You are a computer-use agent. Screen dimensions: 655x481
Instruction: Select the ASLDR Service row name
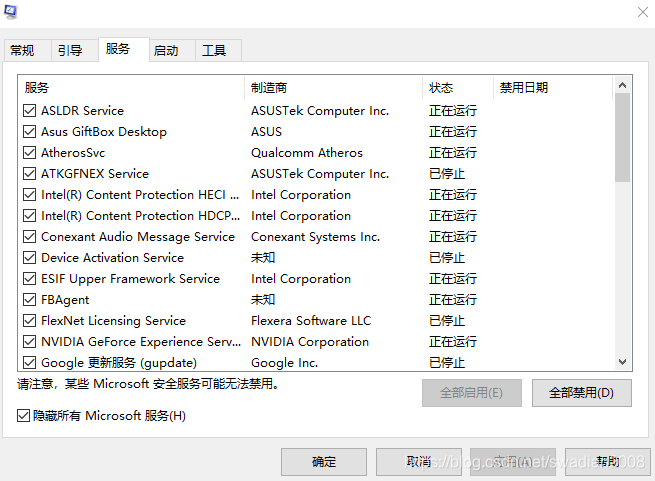[x=82, y=111]
